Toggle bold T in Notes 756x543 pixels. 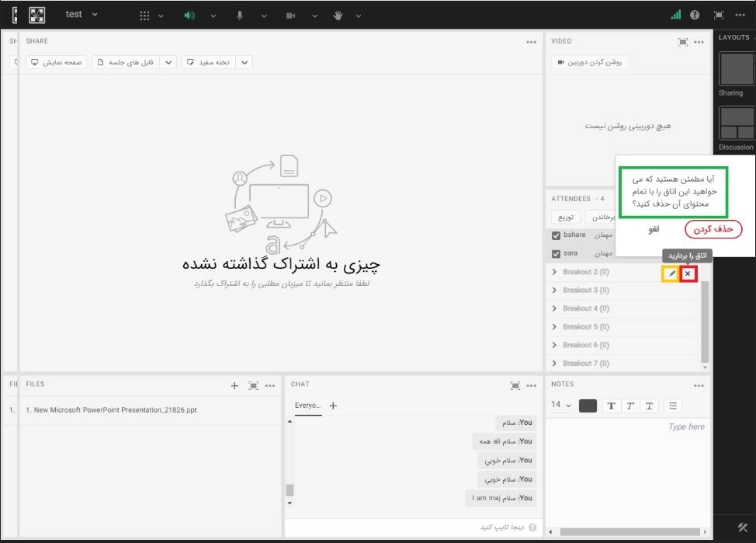(x=612, y=406)
